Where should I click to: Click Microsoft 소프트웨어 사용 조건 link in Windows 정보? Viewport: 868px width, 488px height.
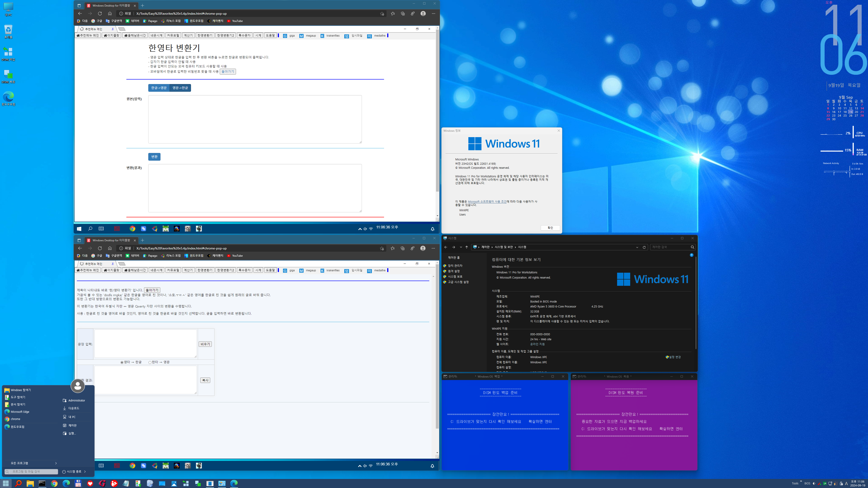487,201
